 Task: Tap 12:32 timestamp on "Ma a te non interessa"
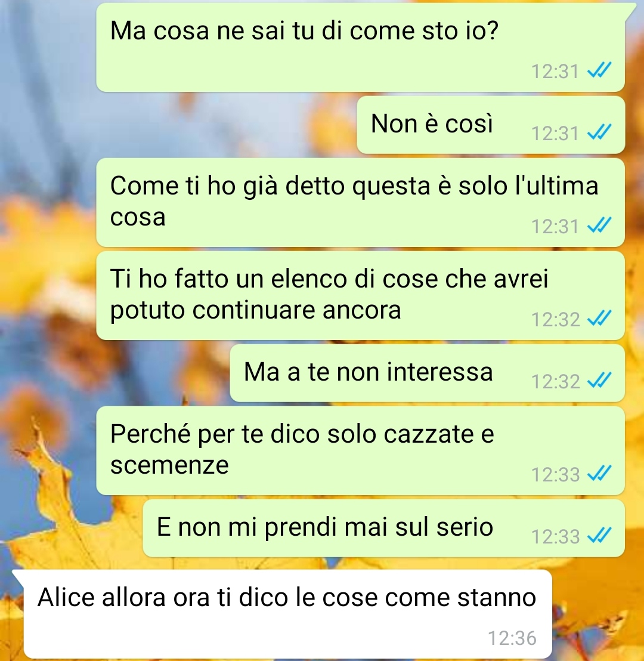[x=555, y=381]
